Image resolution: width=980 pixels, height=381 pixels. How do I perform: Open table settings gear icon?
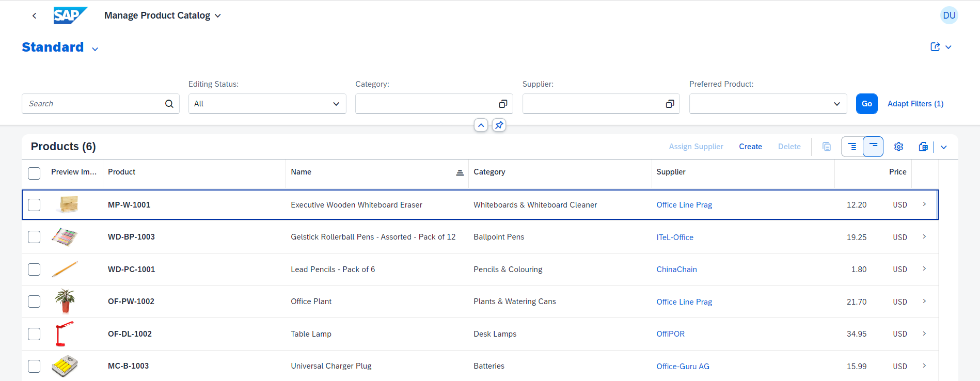(x=898, y=147)
